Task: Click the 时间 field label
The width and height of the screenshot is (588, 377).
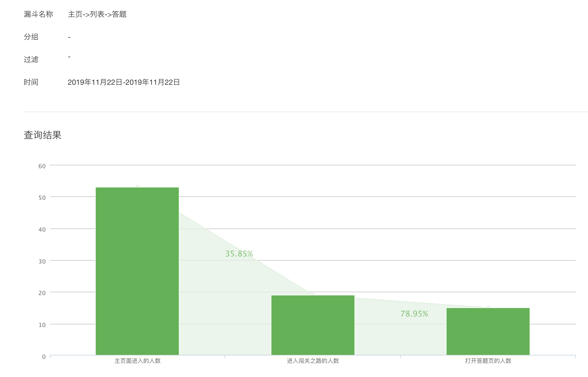Action: click(x=31, y=82)
